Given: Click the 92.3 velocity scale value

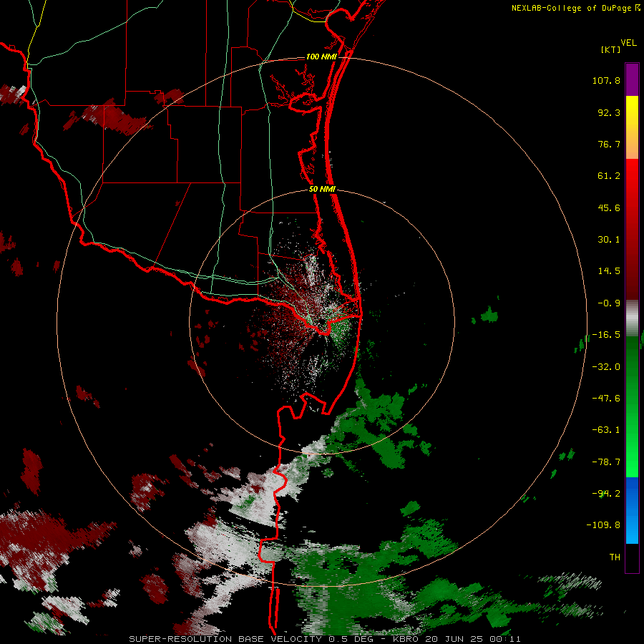Looking at the screenshot, I should tap(609, 112).
